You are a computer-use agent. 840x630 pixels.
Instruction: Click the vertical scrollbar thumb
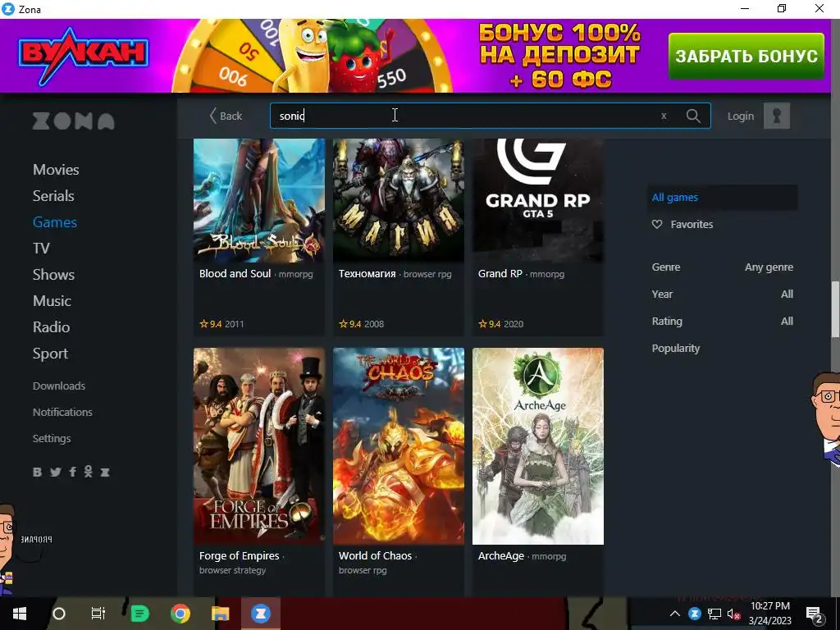(834, 309)
